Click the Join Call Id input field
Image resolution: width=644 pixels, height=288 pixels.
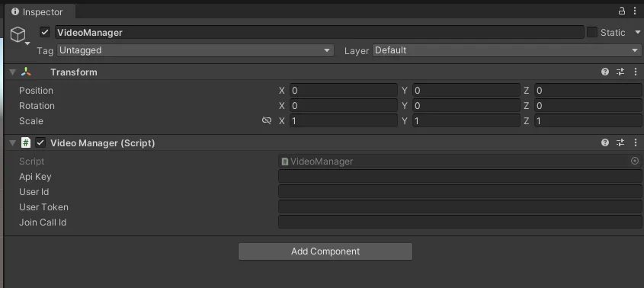[x=460, y=222]
